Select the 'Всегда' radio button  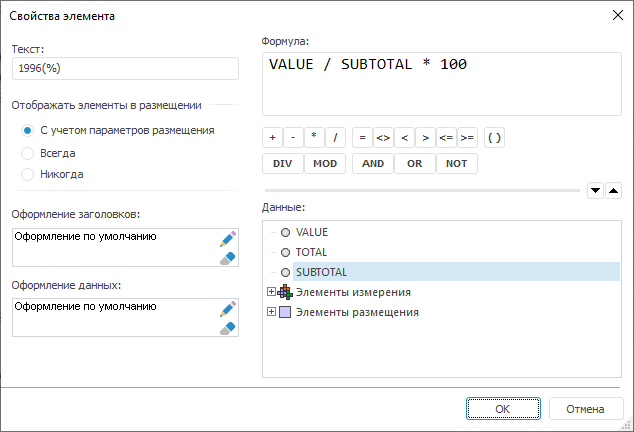tap(28, 153)
